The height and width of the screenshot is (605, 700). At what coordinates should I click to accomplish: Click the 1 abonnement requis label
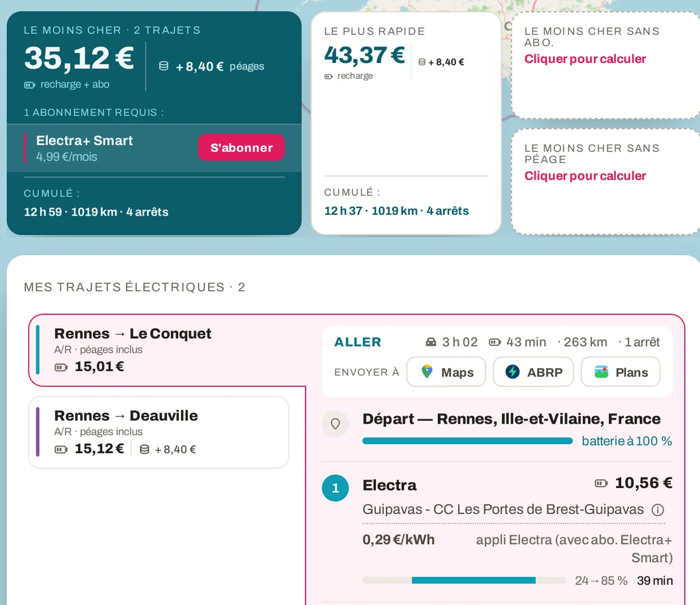click(x=94, y=113)
